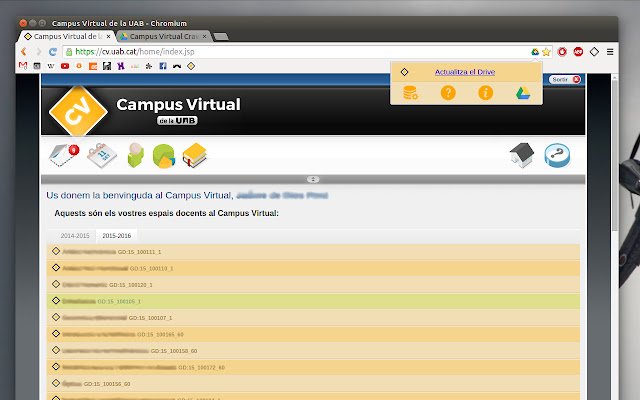
Task: Click the browser forward arrow
Action: pyautogui.click(x=38, y=52)
